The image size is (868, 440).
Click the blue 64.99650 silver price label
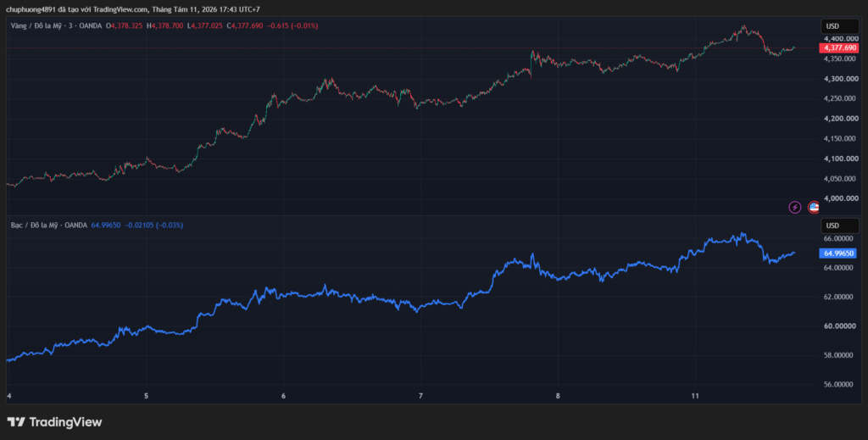pyautogui.click(x=837, y=253)
